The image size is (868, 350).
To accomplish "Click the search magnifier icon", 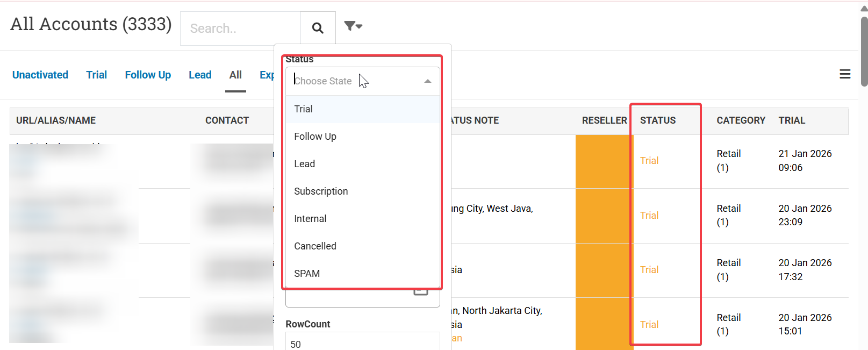I will 318,28.
